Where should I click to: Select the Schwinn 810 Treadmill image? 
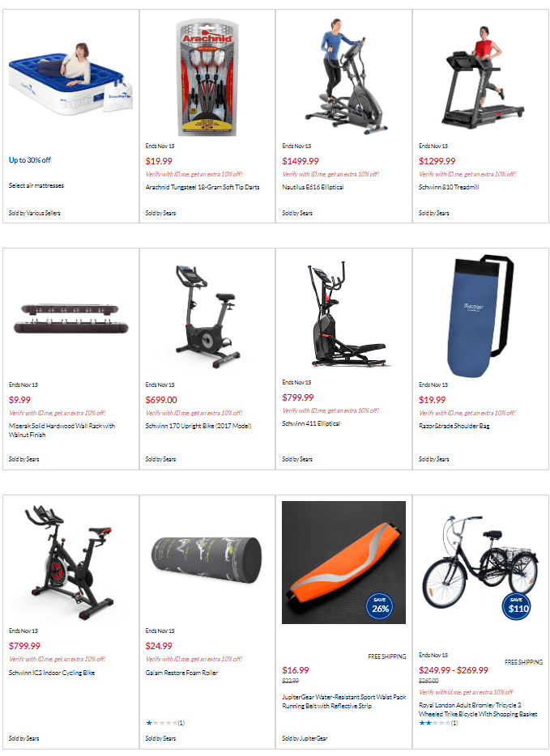pyautogui.click(x=480, y=77)
